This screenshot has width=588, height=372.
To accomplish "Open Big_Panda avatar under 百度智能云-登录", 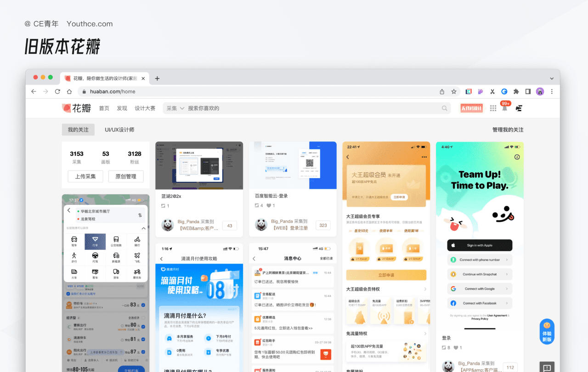I will (x=261, y=225).
